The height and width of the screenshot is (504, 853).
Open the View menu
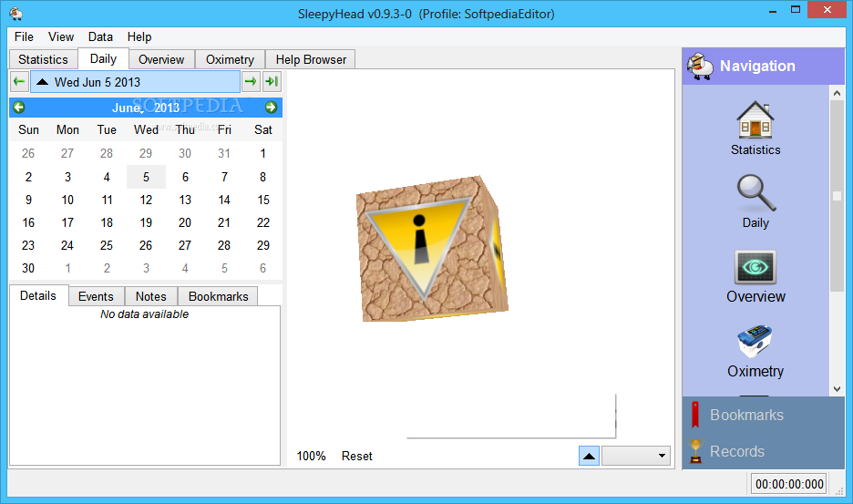(x=61, y=36)
